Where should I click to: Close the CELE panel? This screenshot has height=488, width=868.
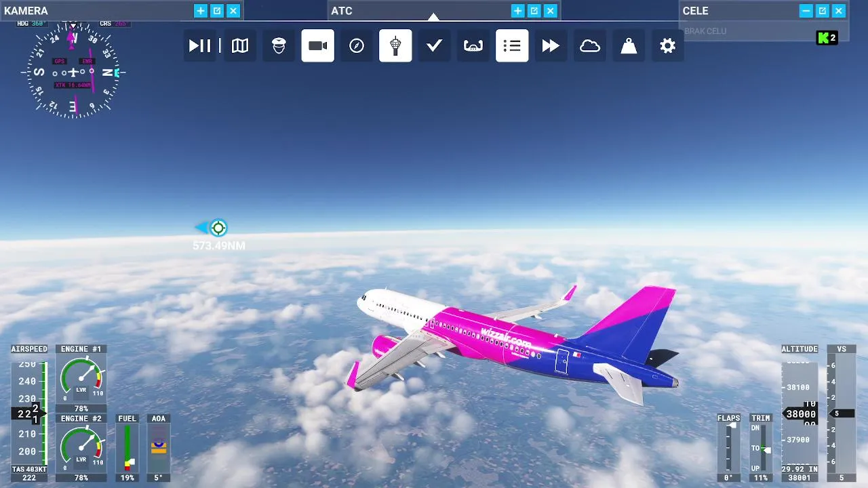click(839, 11)
